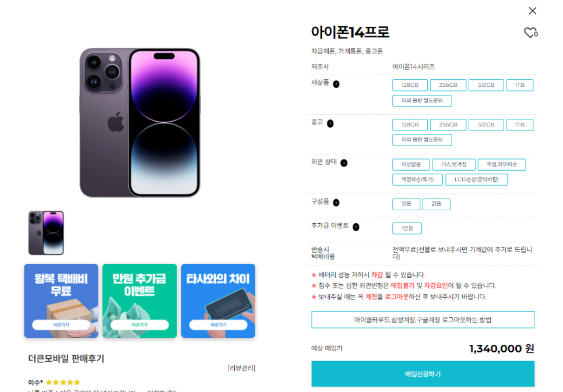
Task: Add to wishlist with heart icon
Action: [x=530, y=33]
